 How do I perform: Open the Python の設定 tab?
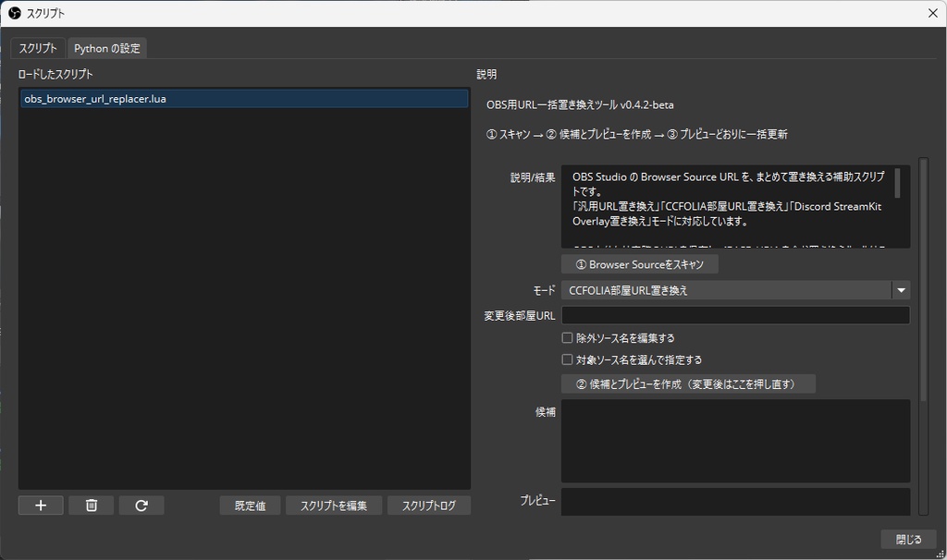click(x=107, y=48)
